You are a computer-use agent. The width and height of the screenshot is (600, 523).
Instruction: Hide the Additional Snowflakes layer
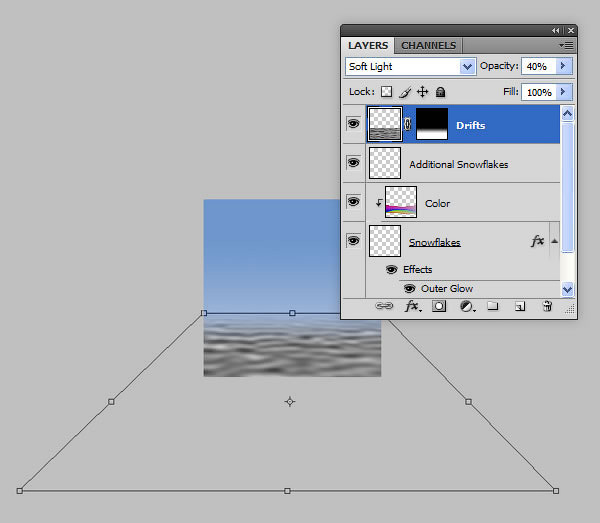coord(354,163)
